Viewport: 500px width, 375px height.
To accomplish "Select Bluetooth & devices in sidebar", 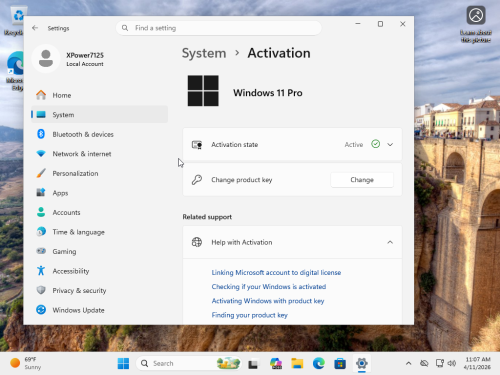I will coord(99,134).
